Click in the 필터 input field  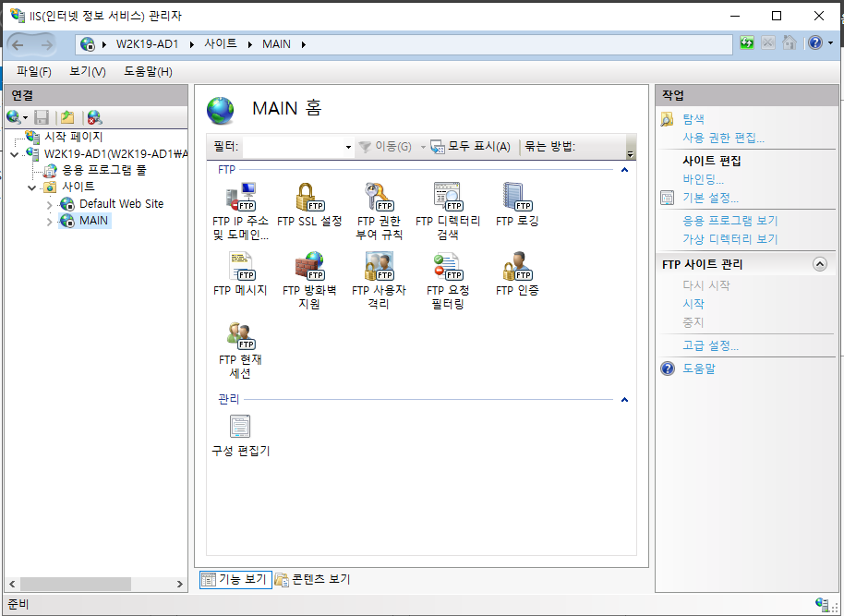[x=294, y=147]
